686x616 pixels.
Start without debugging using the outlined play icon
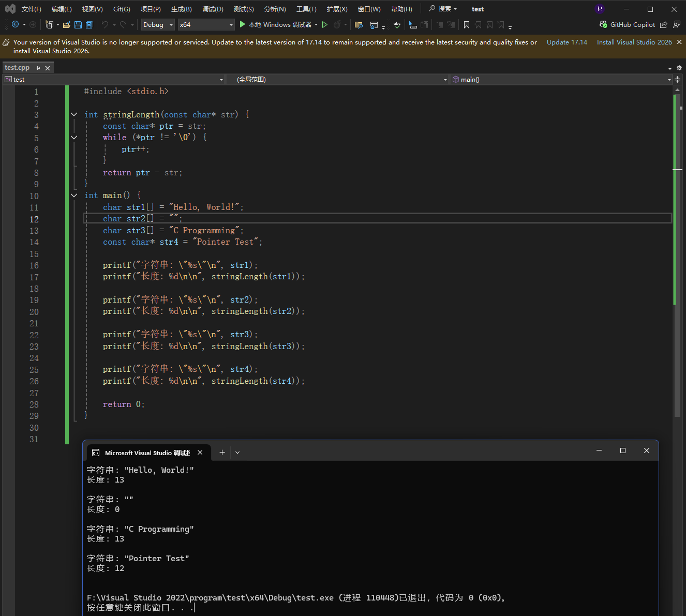tap(325, 25)
